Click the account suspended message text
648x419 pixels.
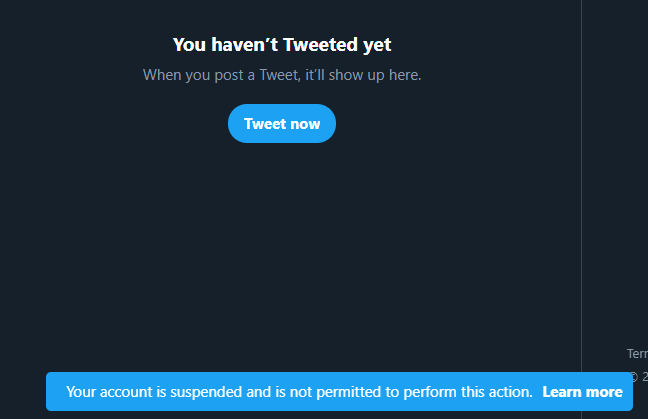click(300, 392)
